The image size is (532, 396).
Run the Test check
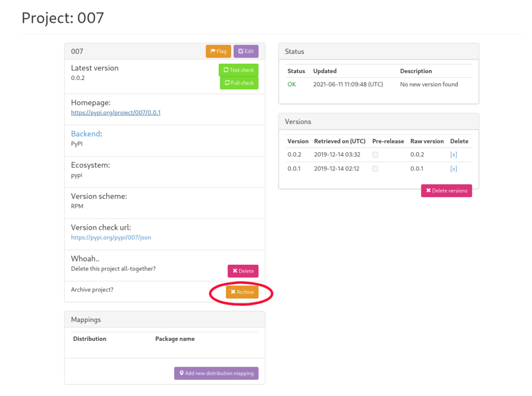(x=238, y=70)
